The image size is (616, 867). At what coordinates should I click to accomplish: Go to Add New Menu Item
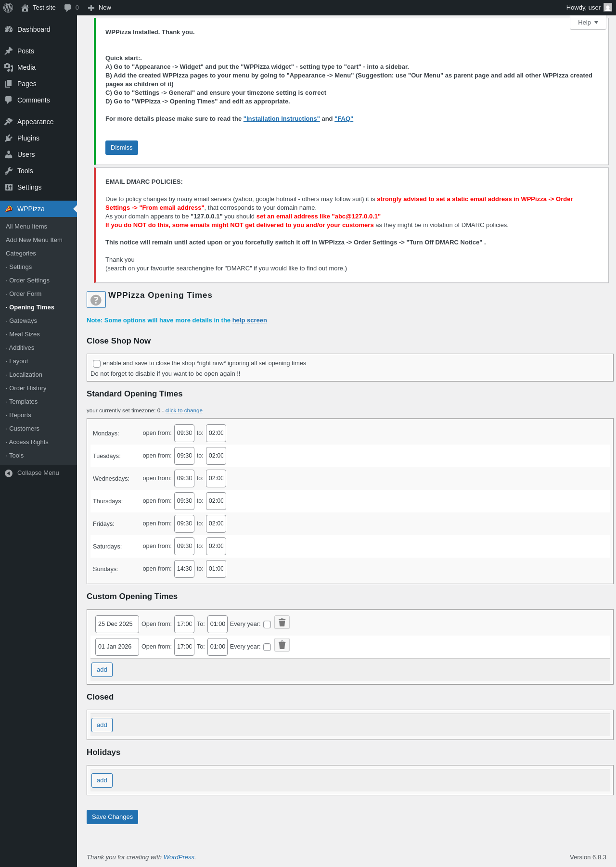pos(34,240)
